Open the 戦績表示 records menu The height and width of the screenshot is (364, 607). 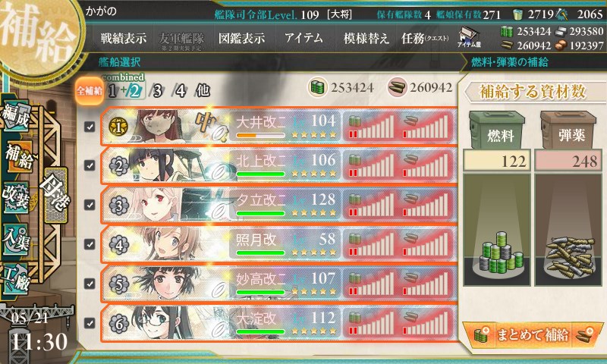tap(124, 38)
